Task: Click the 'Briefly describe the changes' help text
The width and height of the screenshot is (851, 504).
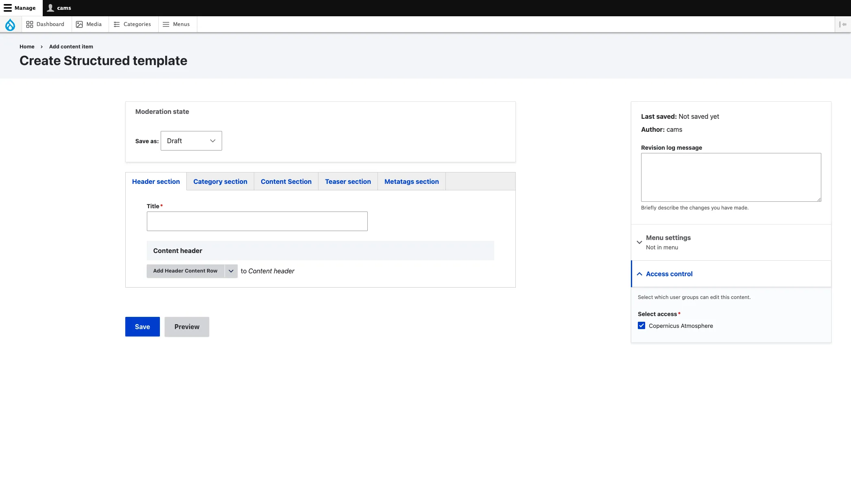Action: [695, 208]
